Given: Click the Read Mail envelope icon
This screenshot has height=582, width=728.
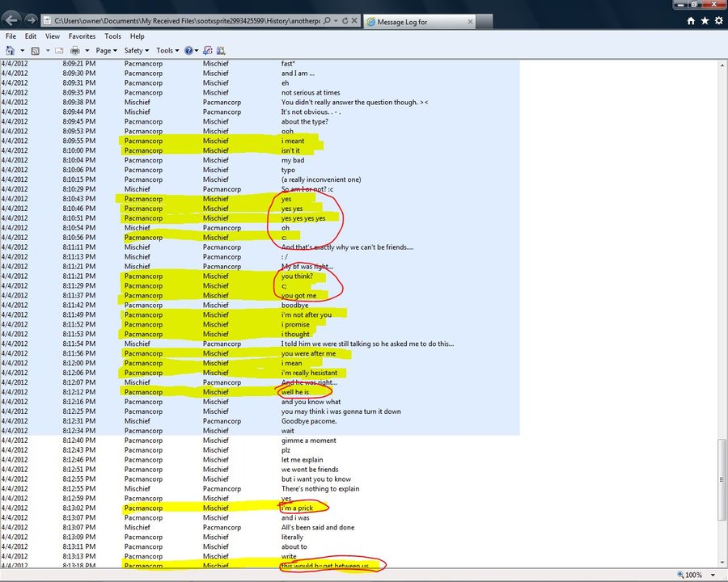Looking at the screenshot, I should coord(59,50).
